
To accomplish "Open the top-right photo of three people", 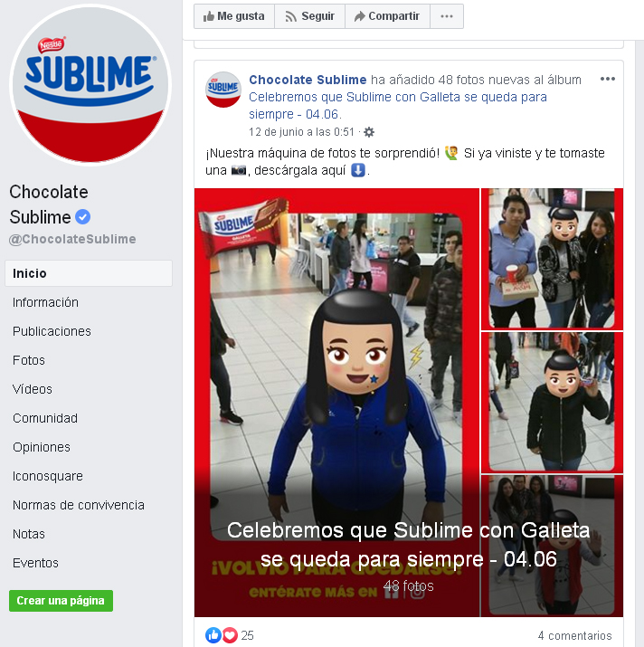I will (x=552, y=259).
